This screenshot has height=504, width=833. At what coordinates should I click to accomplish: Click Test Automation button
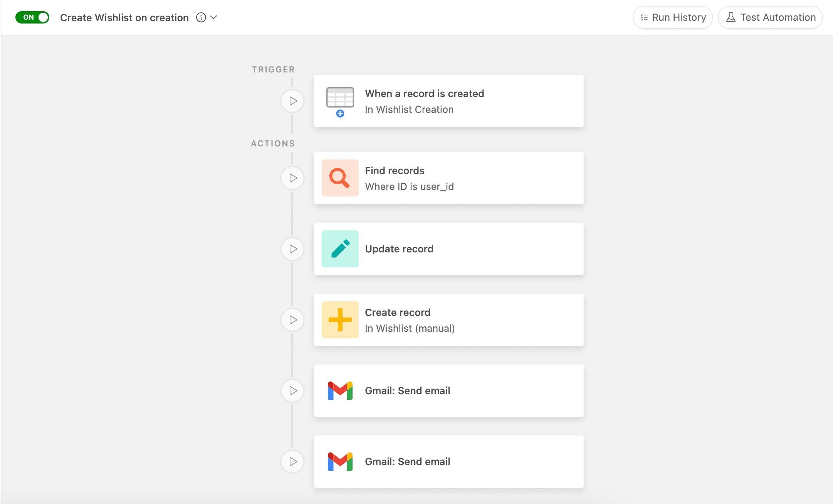click(x=770, y=17)
